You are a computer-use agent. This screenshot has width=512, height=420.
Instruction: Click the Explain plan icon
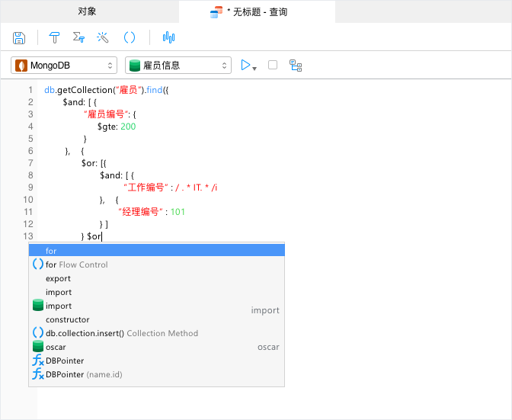296,66
